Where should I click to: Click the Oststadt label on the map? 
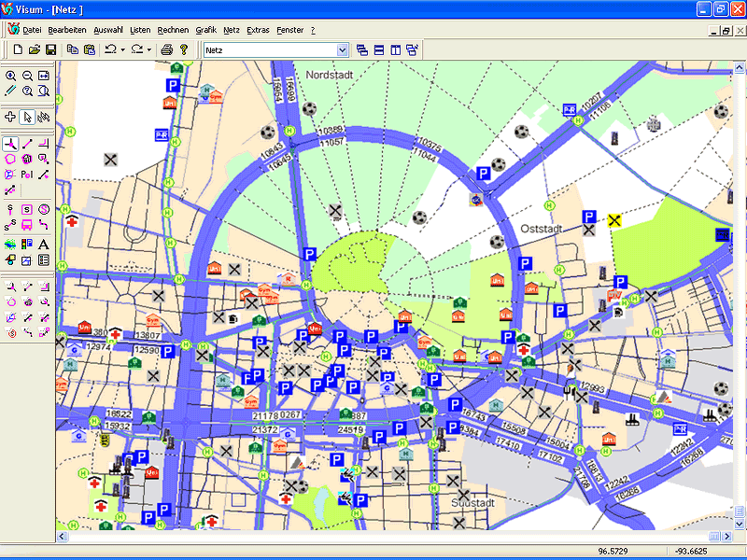tap(542, 229)
